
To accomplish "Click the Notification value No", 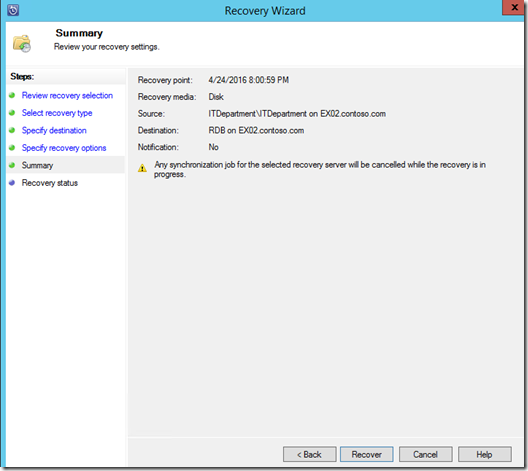I will 213,147.
